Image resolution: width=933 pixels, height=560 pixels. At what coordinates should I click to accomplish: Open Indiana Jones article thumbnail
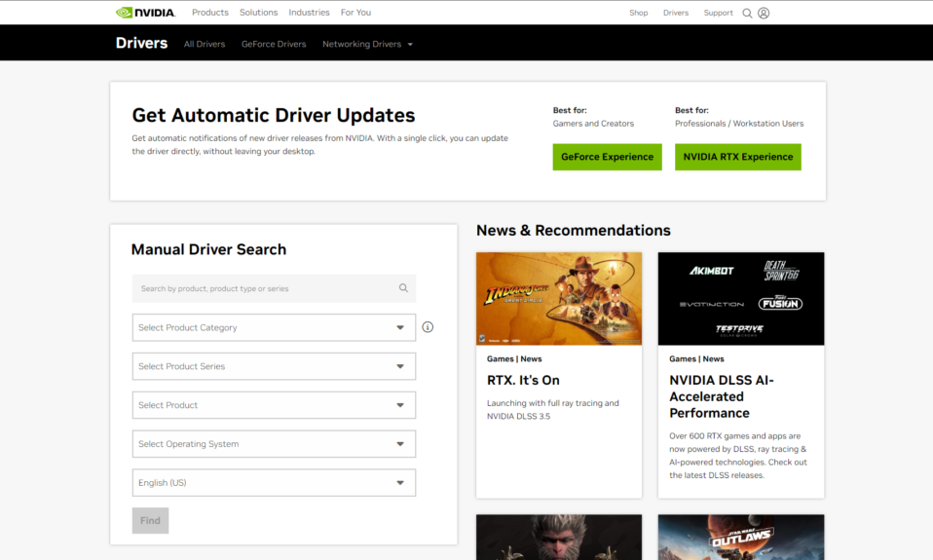click(559, 299)
